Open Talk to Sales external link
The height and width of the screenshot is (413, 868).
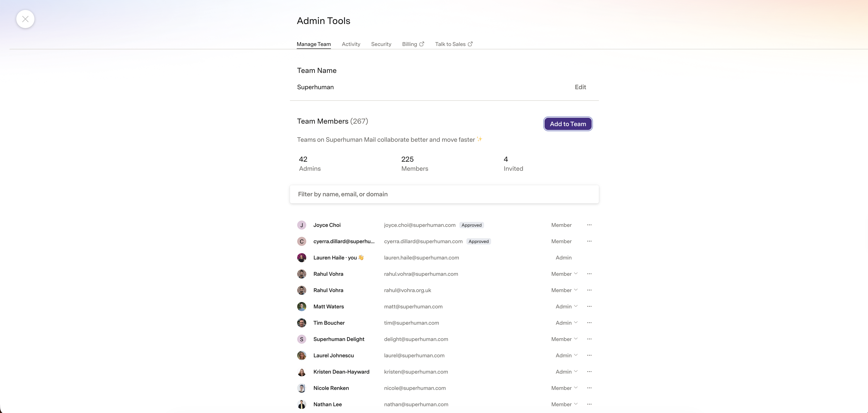454,44
